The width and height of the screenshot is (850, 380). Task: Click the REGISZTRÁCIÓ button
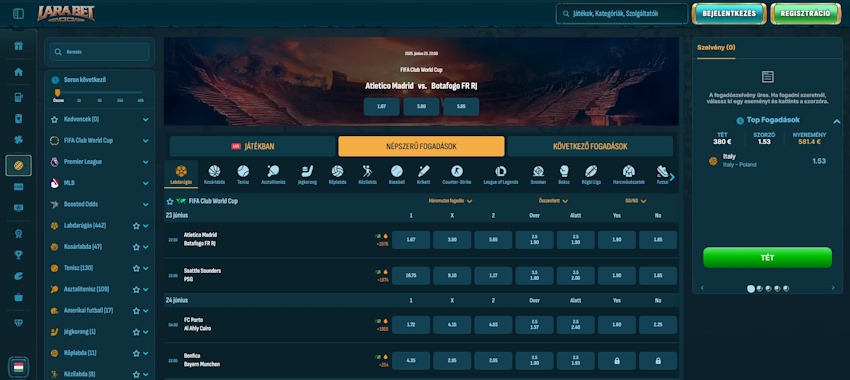tap(806, 14)
